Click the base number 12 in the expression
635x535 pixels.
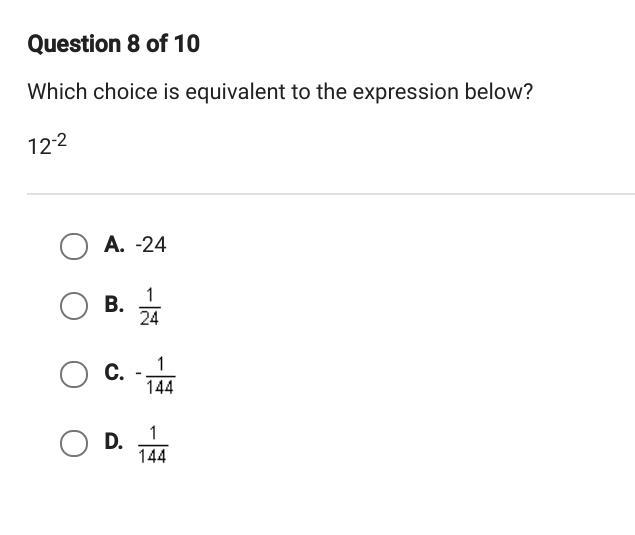point(39,148)
